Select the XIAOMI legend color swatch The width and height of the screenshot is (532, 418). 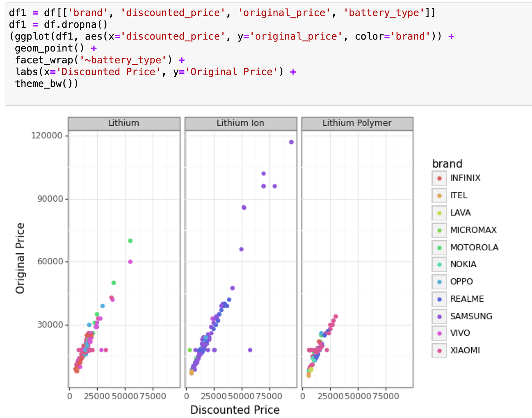pyautogui.click(x=439, y=351)
